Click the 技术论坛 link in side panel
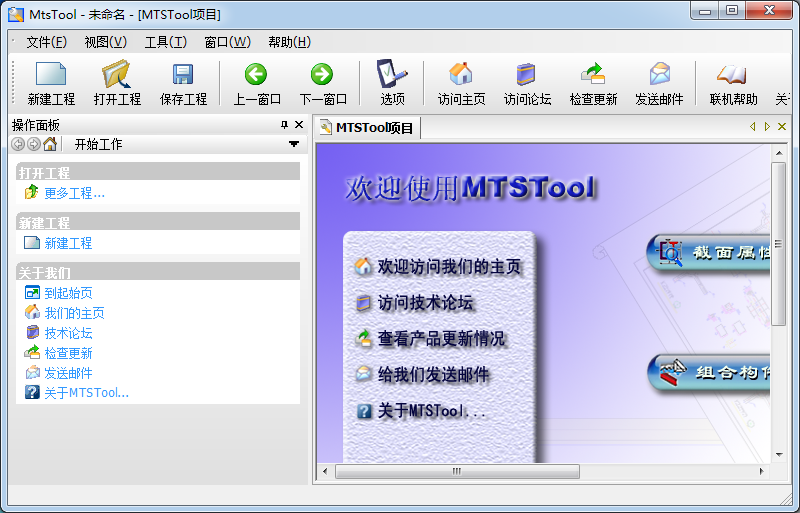800x513 pixels. 68,333
